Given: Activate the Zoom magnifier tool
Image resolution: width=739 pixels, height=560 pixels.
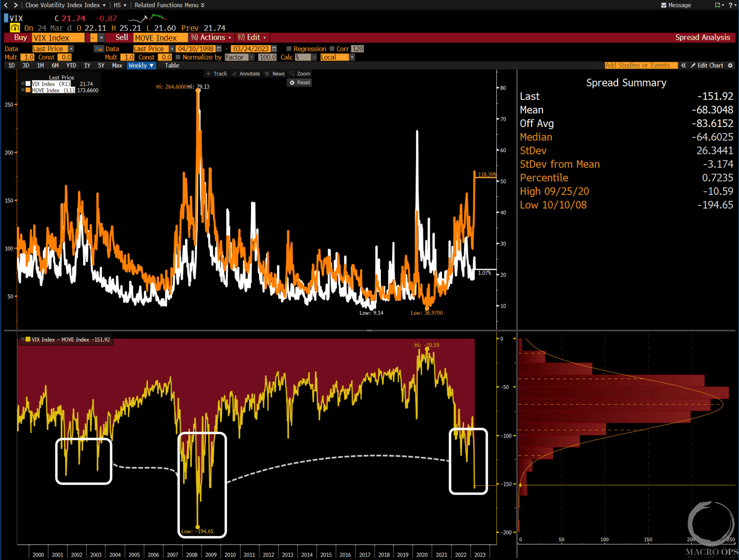Looking at the screenshot, I should 300,74.
